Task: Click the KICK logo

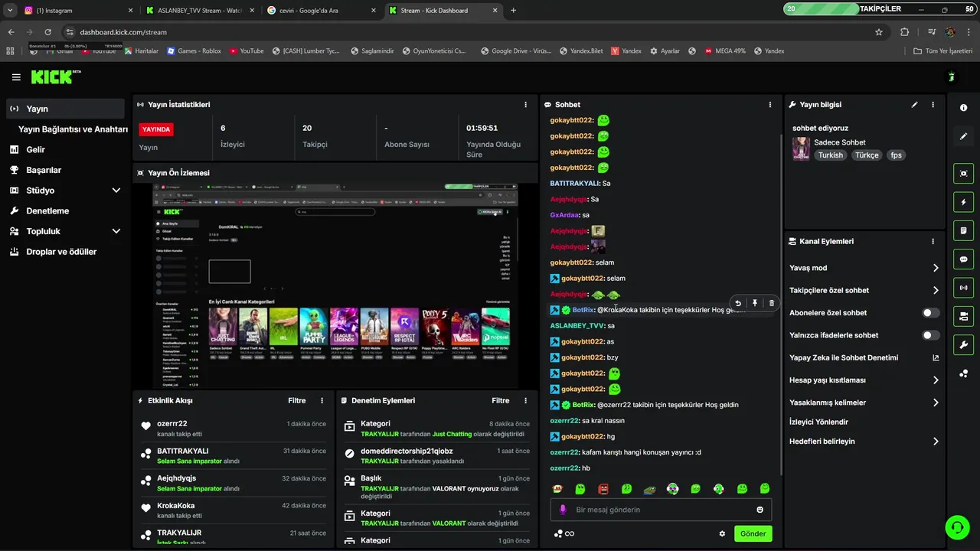Action: 54,77
